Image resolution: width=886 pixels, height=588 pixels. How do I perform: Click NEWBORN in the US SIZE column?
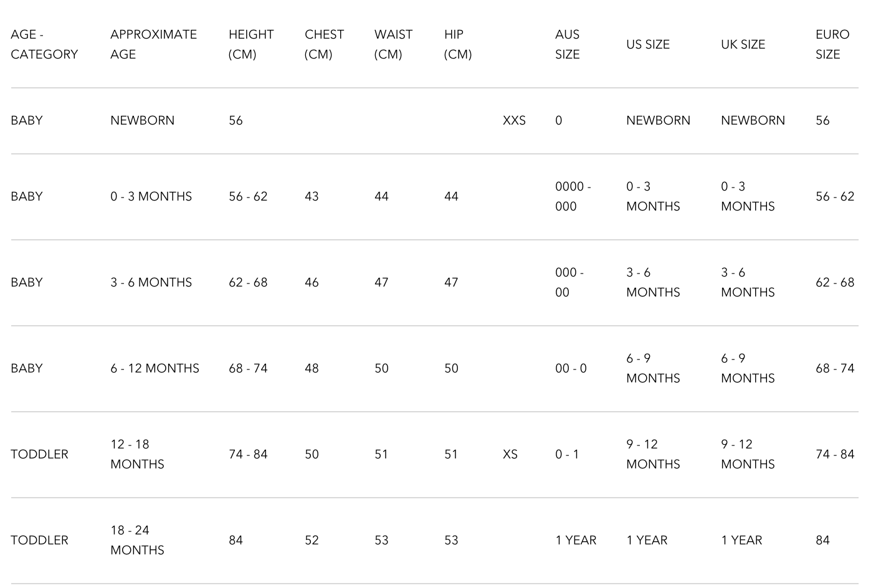pos(658,120)
